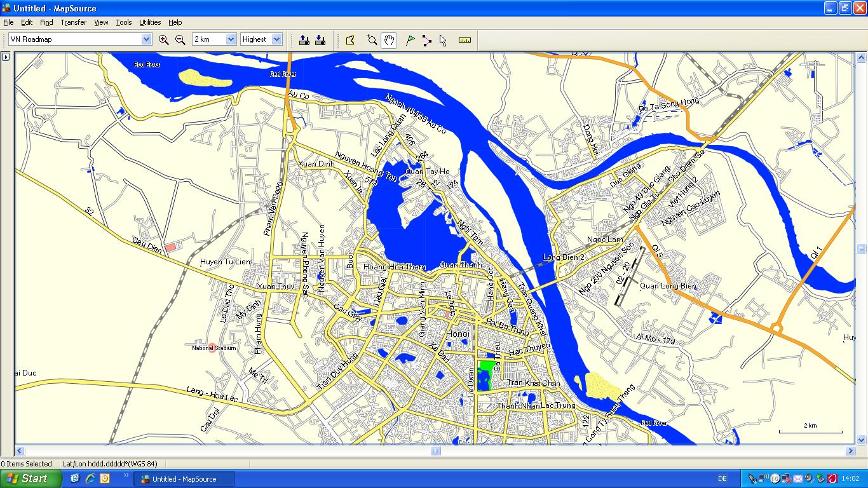Activate the Hand pan tool

tap(389, 40)
